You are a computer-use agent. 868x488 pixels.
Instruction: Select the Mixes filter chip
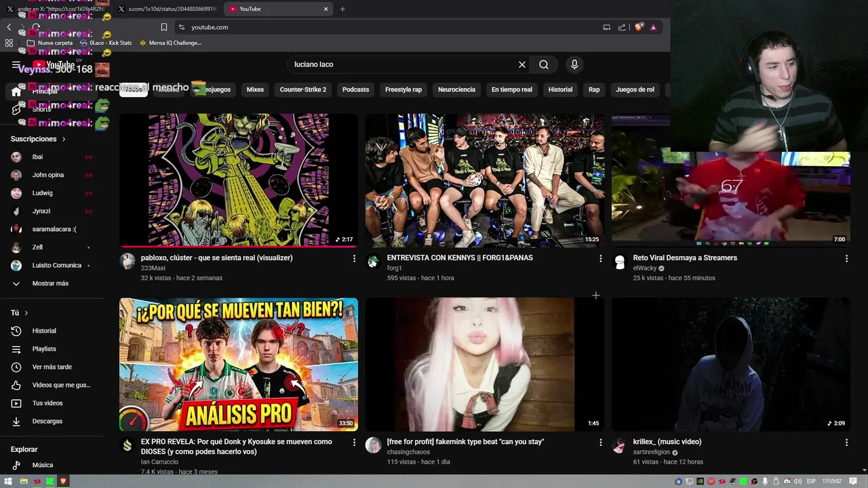(255, 89)
